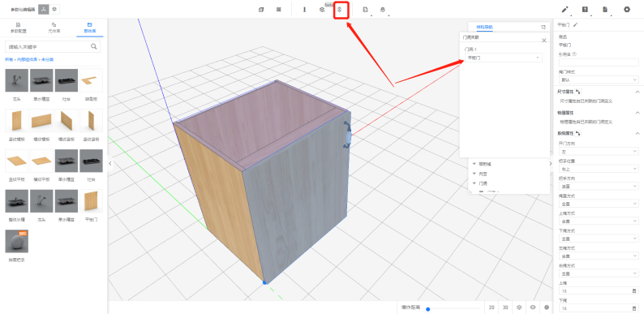This screenshot has height=314, width=644.
Task: Click the globe mode icon beside editor title
Action: point(55,10)
